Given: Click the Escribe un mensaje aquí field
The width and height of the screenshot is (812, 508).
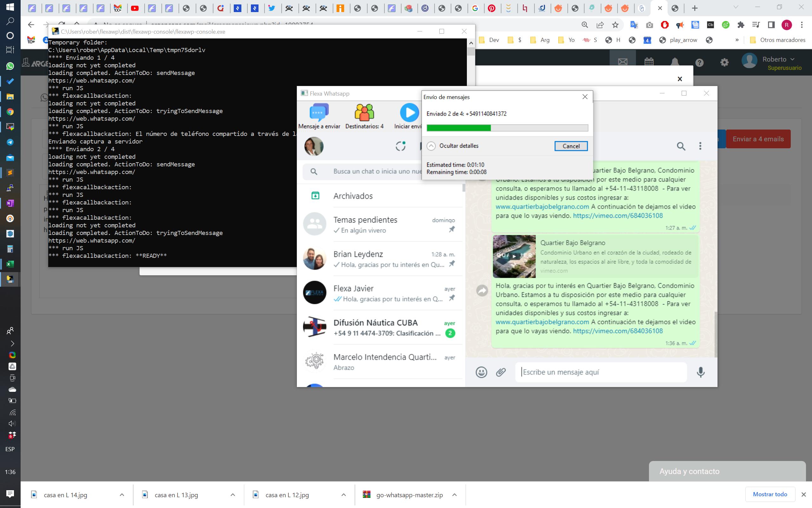Looking at the screenshot, I should (601, 372).
